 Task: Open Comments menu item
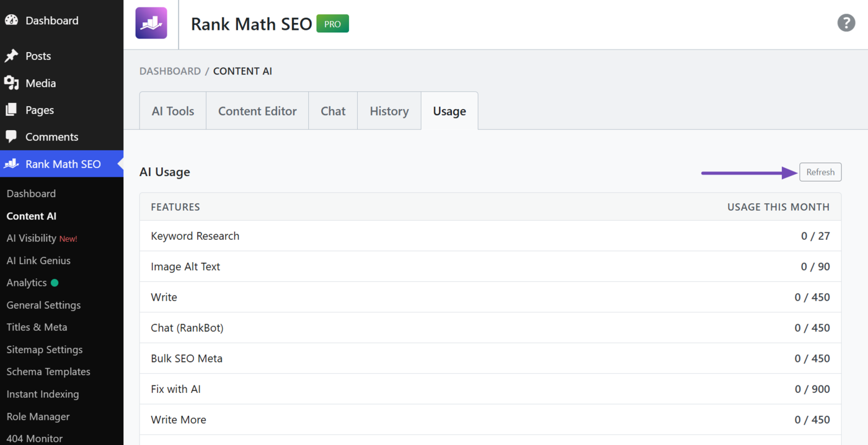tap(51, 137)
